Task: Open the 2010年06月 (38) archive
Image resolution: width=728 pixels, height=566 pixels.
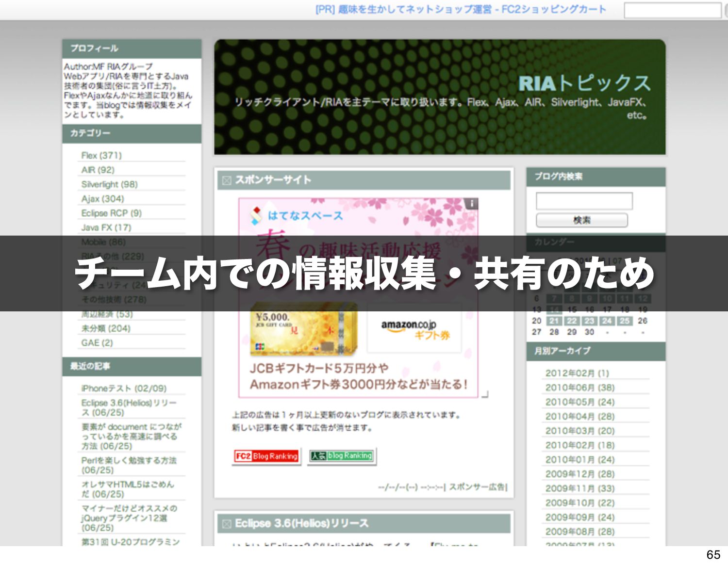Action: pos(580,388)
